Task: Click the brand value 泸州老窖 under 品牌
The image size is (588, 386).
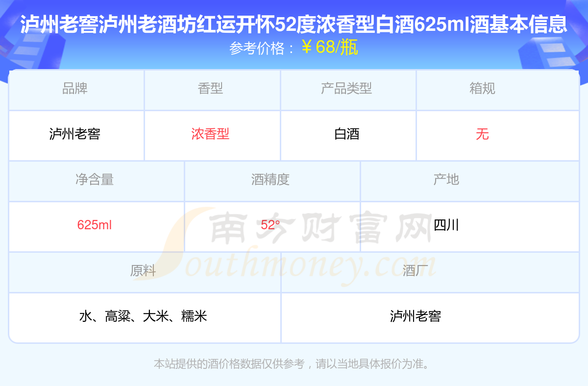Action: 75,134
